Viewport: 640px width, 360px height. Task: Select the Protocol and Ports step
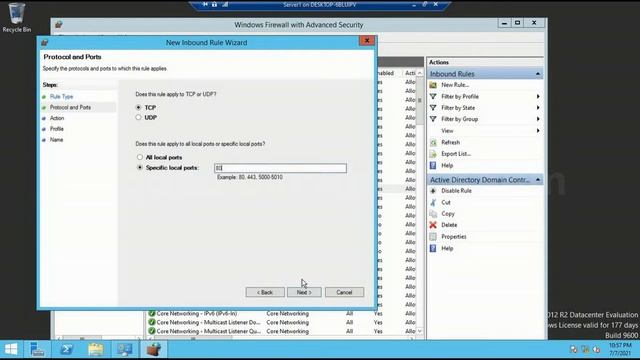tap(70, 107)
